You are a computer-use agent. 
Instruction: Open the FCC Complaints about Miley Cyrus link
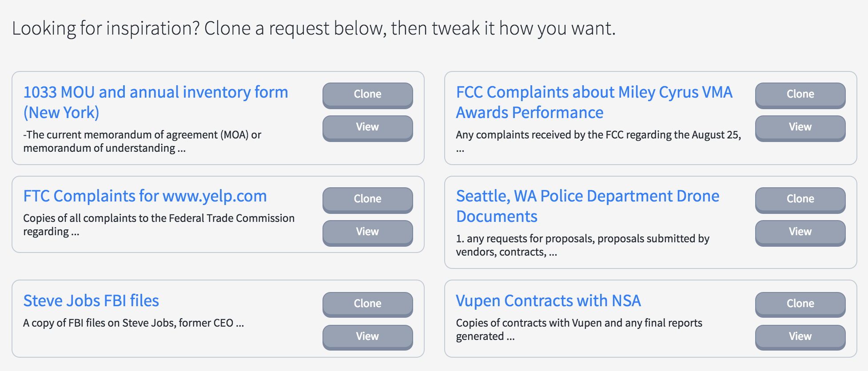pyautogui.click(x=594, y=92)
